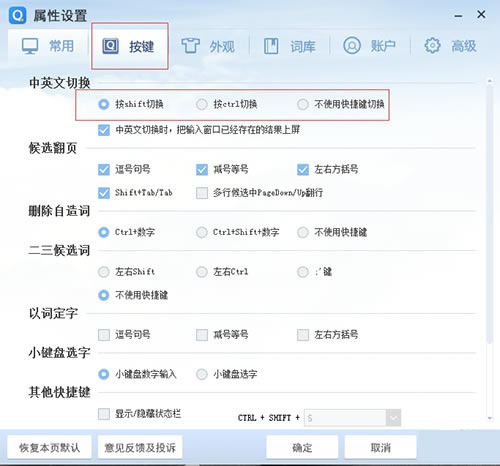This screenshot has height=466, width=500.
Task: Check 显示/隐藏状态栏 checkbox
Action: pos(104,414)
